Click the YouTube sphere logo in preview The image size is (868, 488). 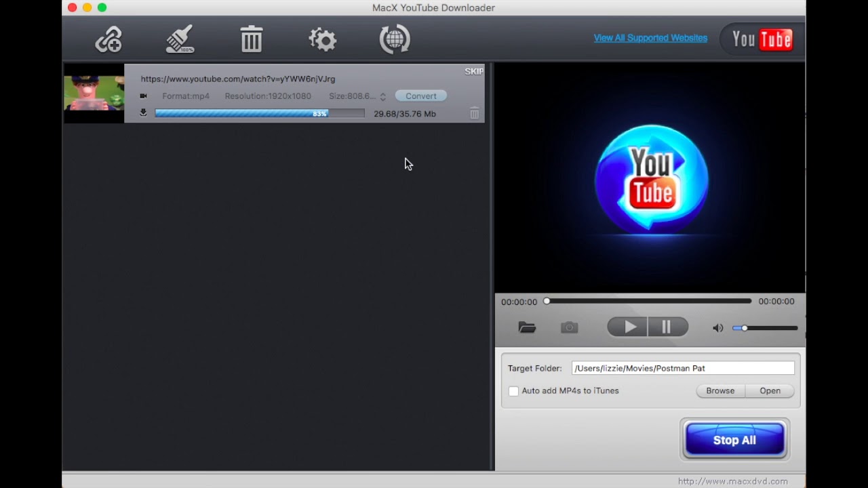[652, 179]
